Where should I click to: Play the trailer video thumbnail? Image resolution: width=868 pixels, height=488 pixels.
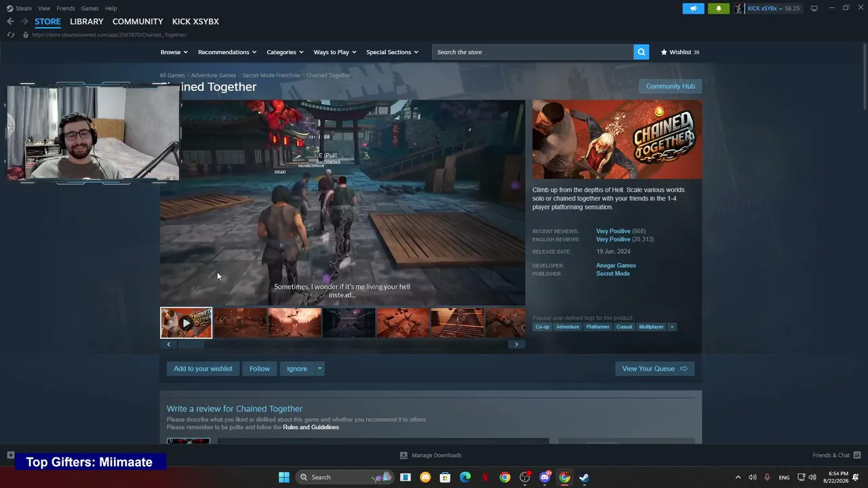coord(186,323)
